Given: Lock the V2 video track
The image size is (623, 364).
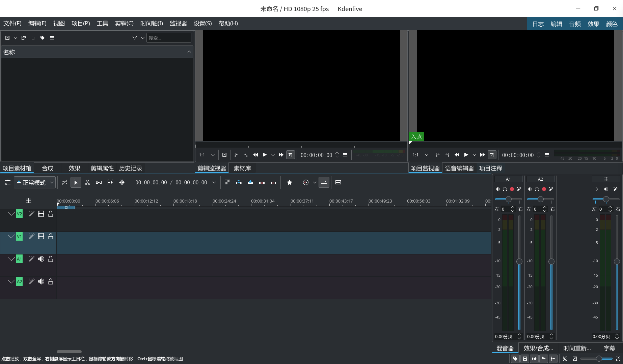Looking at the screenshot, I should (x=51, y=214).
